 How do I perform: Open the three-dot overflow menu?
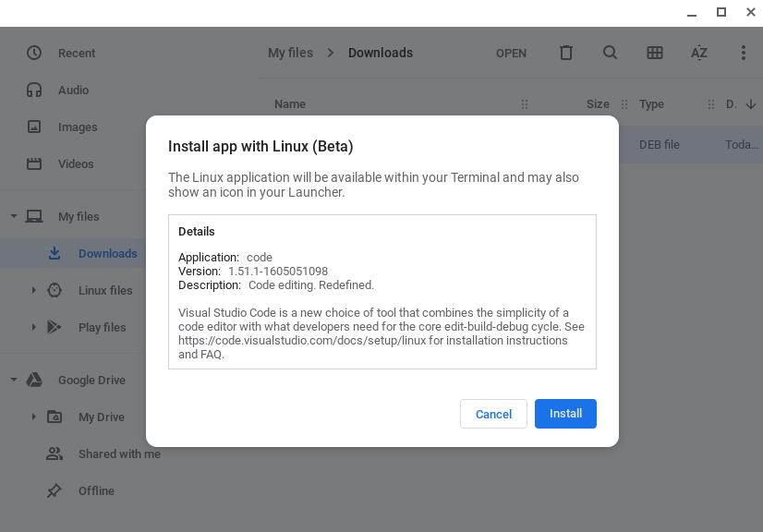click(744, 53)
